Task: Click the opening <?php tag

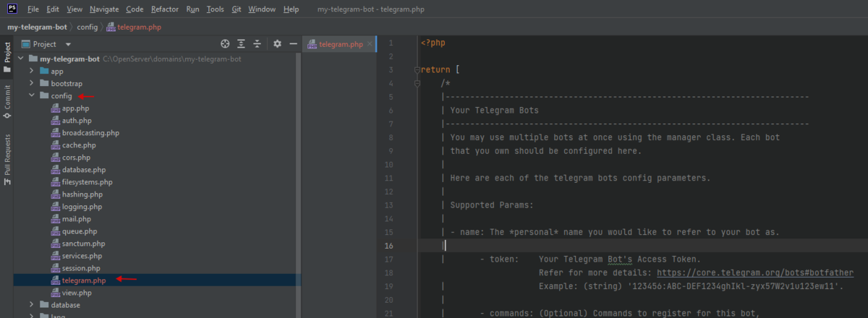Action: (x=433, y=43)
